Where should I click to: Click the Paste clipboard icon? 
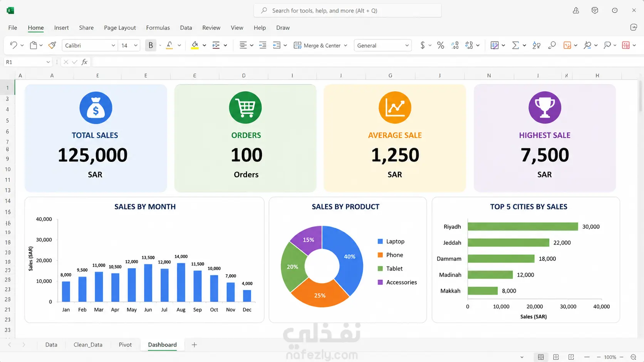point(34,45)
